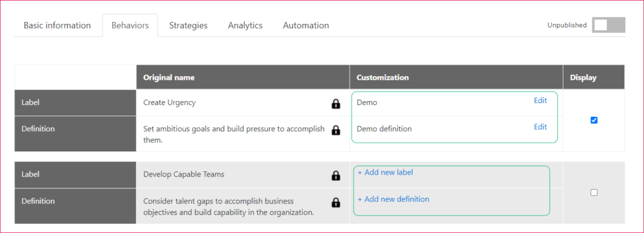This screenshot has width=644, height=233.
Task: Go to the Analytics tab
Action: [x=245, y=25]
